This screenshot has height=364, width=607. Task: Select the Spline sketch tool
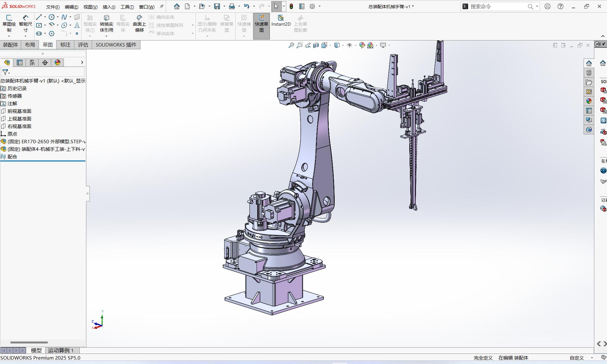tap(64, 17)
